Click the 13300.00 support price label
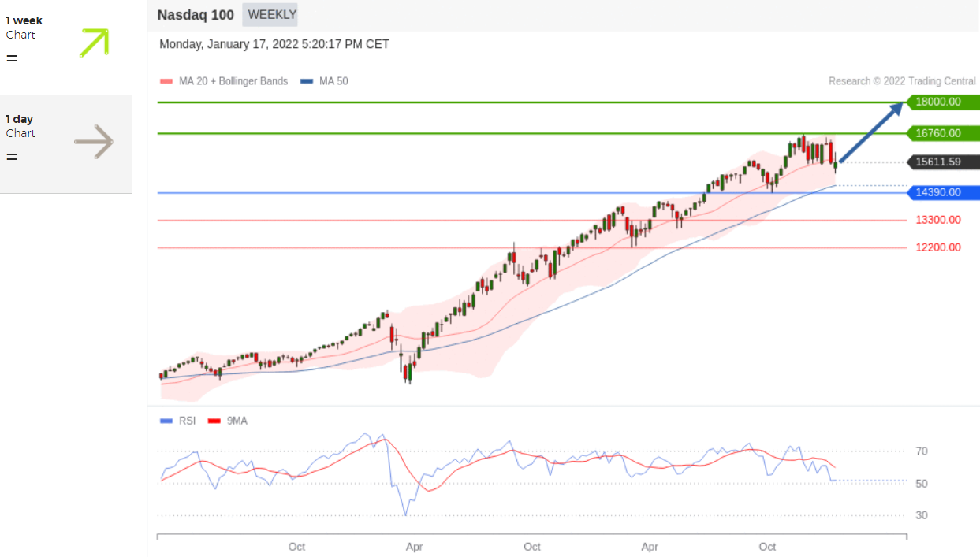Viewport: 980px width, 557px height. 938,220
